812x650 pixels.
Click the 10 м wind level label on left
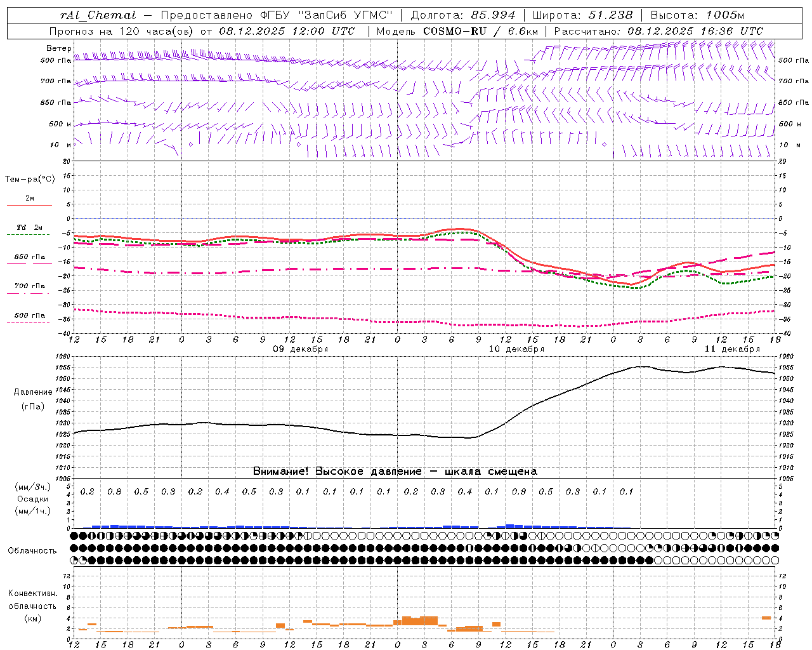(61, 145)
